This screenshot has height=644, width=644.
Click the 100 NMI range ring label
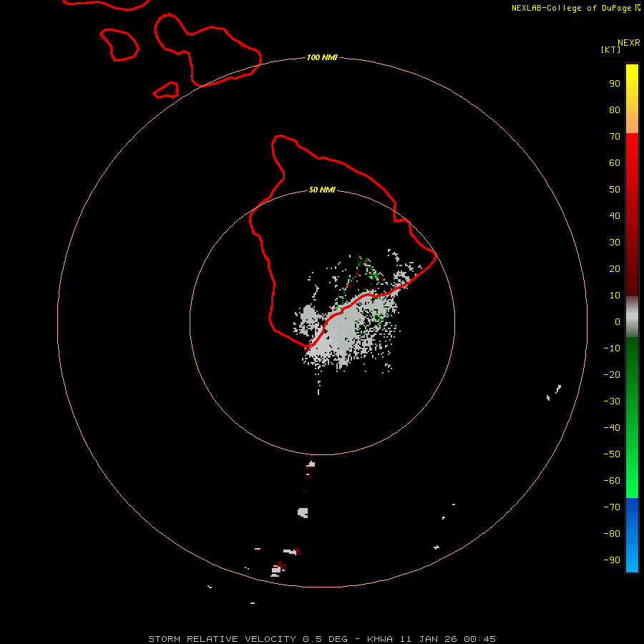pos(322,57)
